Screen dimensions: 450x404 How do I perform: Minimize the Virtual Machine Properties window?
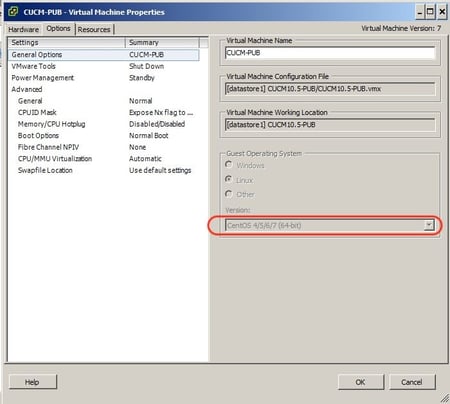tap(420, 12)
